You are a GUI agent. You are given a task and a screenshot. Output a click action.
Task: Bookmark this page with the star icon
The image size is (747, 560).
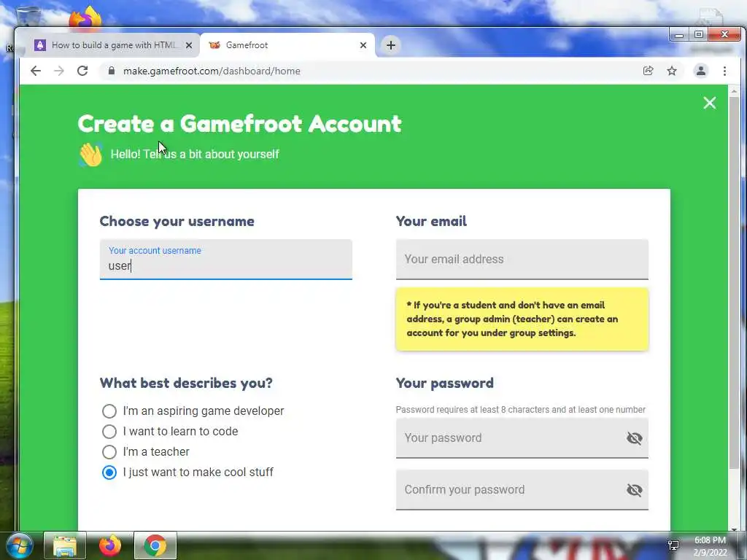pos(672,71)
